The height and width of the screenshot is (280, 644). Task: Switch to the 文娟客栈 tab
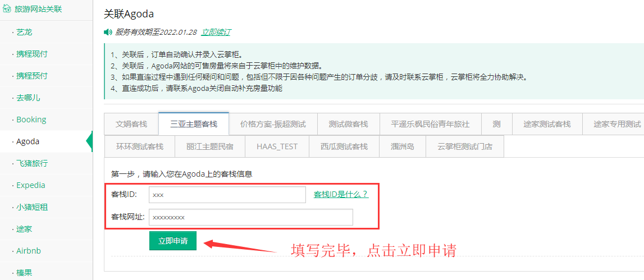click(x=131, y=124)
